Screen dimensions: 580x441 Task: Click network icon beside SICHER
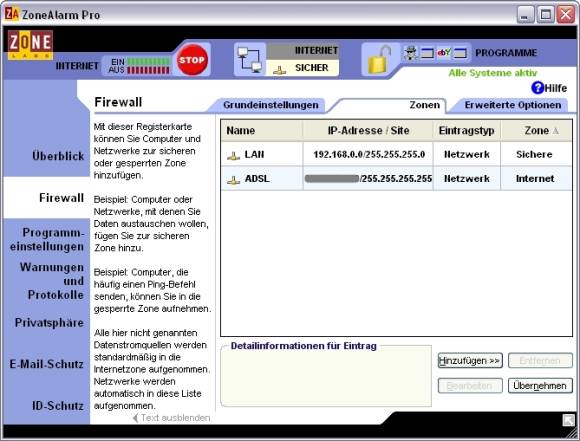pos(280,69)
